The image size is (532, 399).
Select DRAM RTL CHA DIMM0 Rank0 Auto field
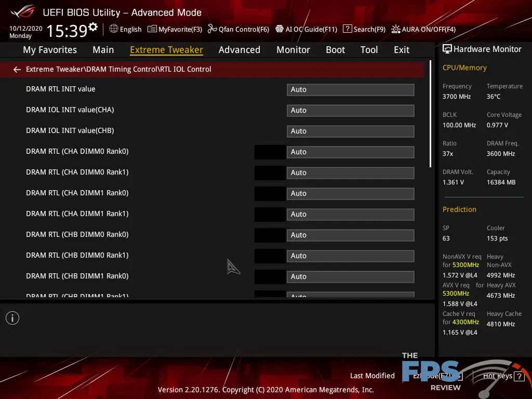tap(351, 152)
